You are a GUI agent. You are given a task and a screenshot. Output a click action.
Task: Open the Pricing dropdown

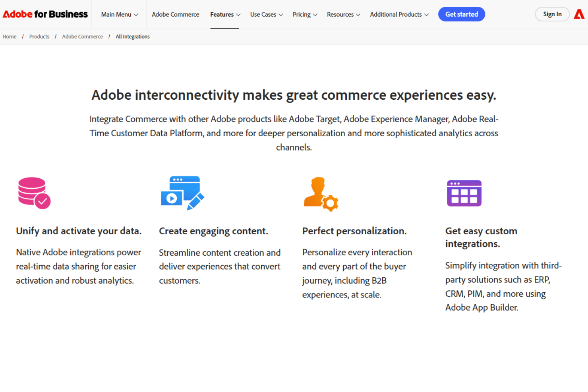(305, 14)
